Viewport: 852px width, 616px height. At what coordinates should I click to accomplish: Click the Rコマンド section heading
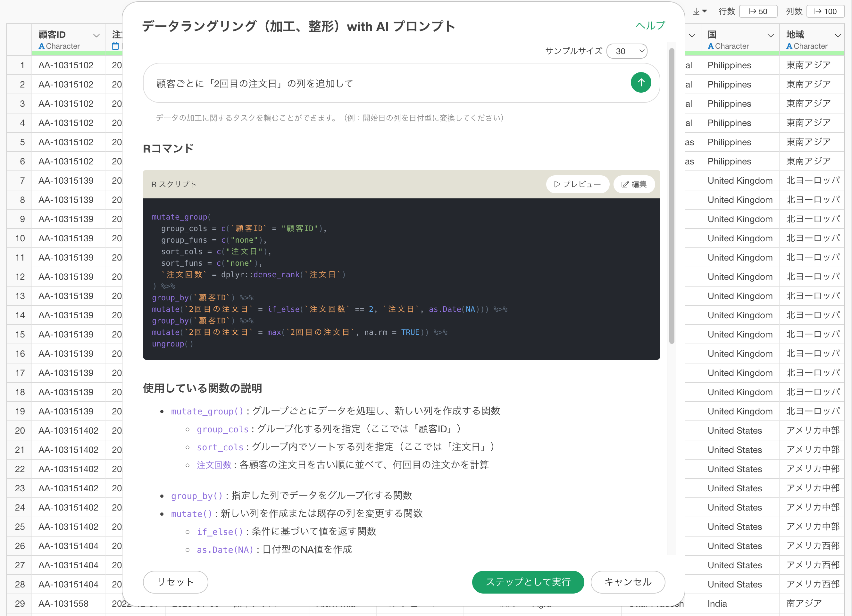point(168,148)
